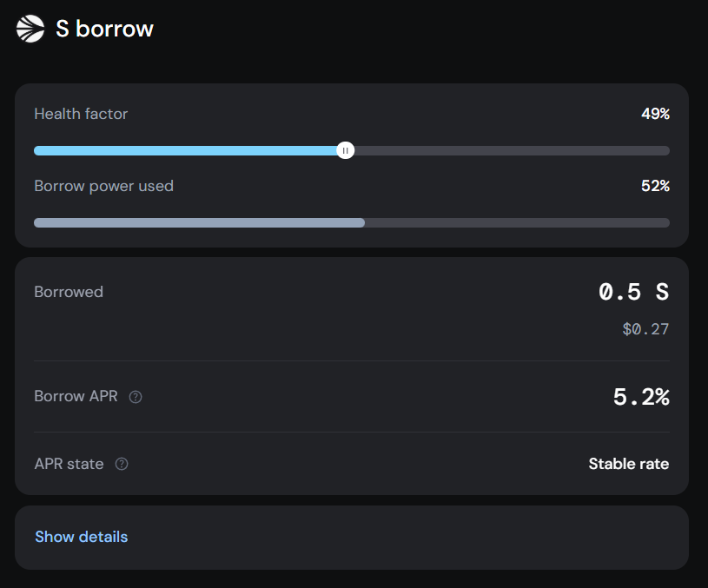Select the 0.5 S borrowed amount

click(x=633, y=292)
